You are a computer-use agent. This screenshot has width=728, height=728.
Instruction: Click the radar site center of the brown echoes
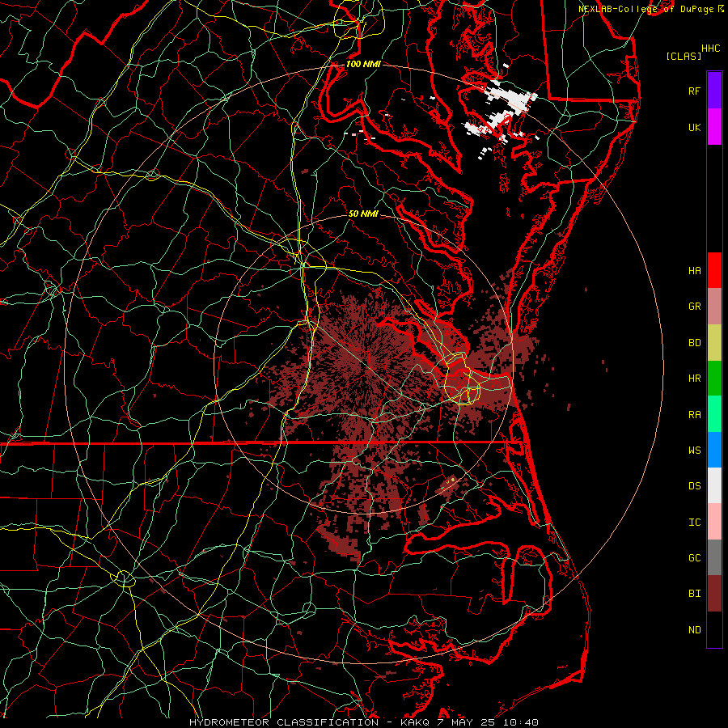[x=363, y=366]
